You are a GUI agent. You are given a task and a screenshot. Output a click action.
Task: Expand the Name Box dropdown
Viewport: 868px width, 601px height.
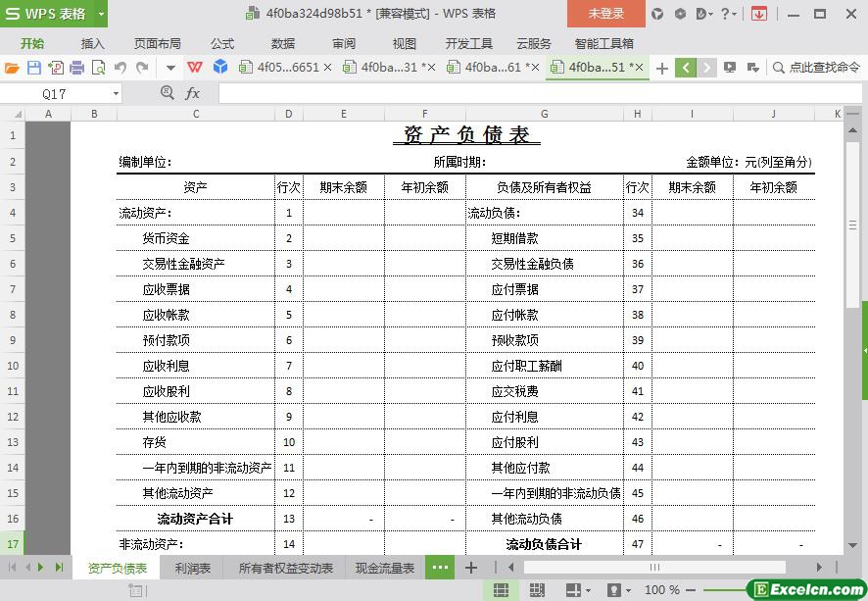click(116, 93)
